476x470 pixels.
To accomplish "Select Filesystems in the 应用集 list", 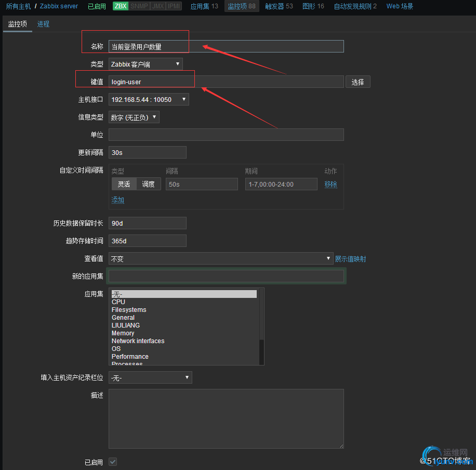I will 184,309.
